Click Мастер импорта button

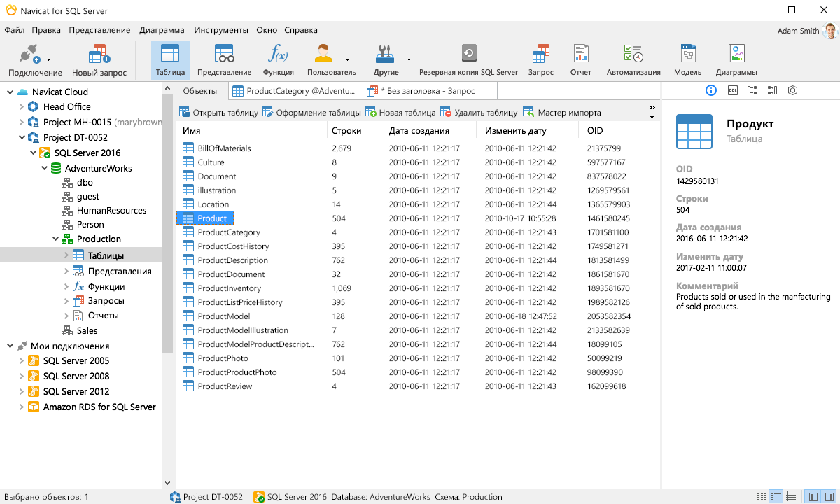[x=561, y=112]
